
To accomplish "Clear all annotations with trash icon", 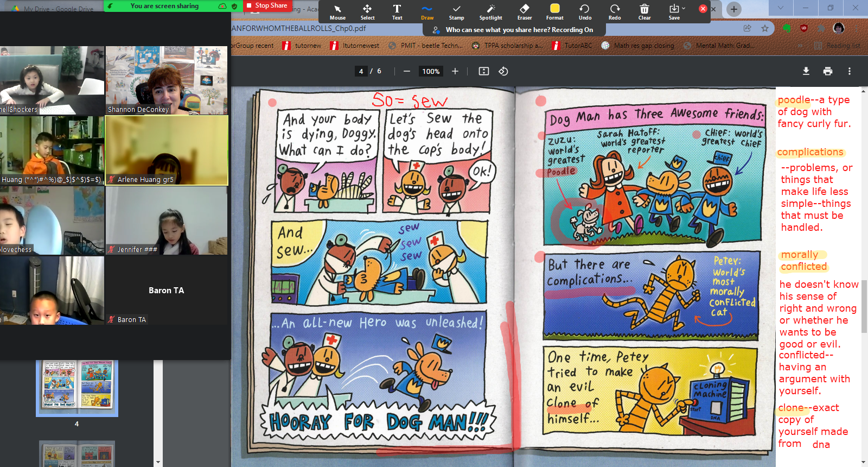I will click(x=644, y=11).
